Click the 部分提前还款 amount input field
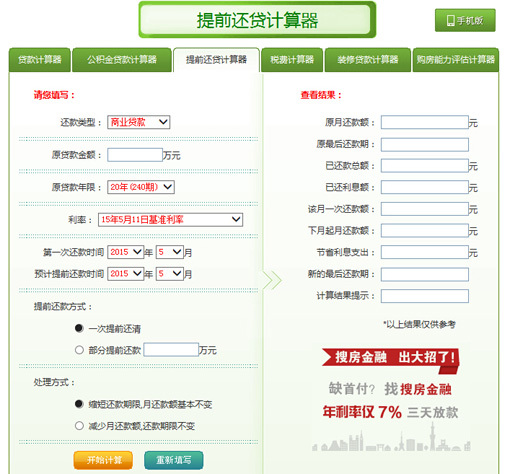510x474 pixels. [x=171, y=350]
